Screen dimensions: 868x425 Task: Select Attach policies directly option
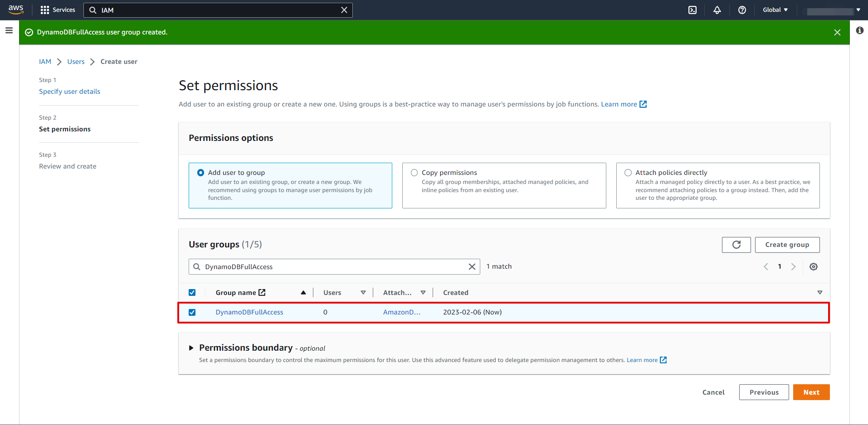tap(628, 173)
